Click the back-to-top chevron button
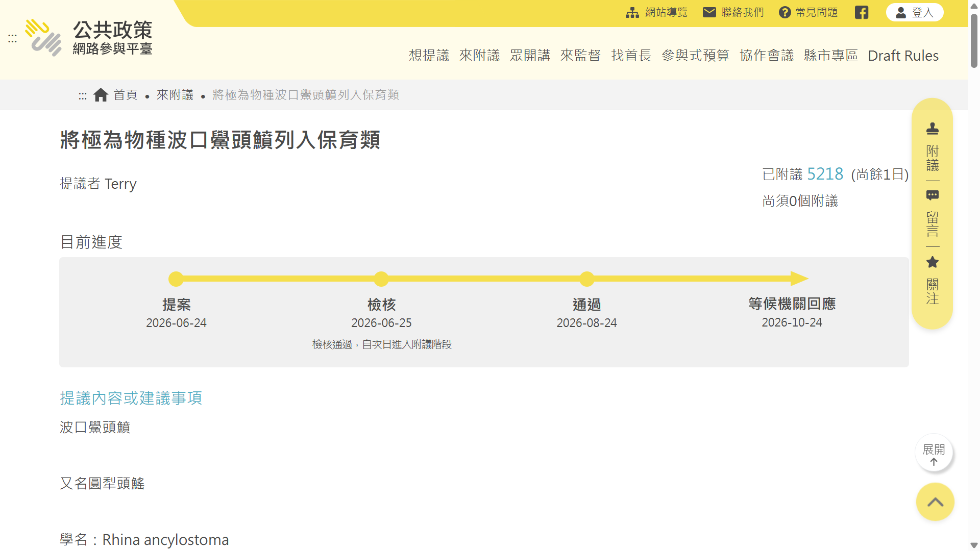Image resolution: width=980 pixels, height=551 pixels. [x=935, y=502]
